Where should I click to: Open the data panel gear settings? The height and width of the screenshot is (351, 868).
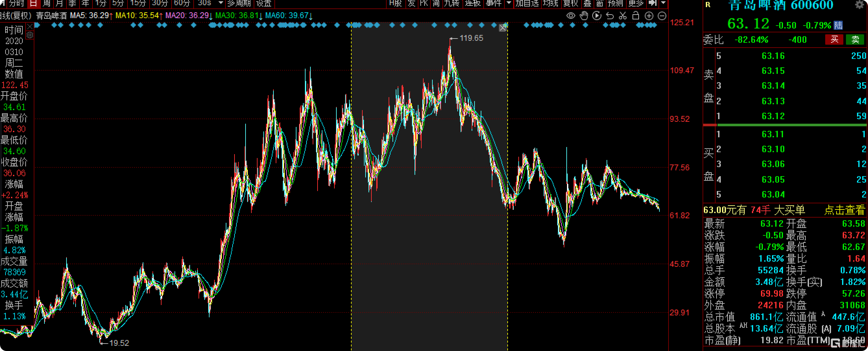point(30,35)
